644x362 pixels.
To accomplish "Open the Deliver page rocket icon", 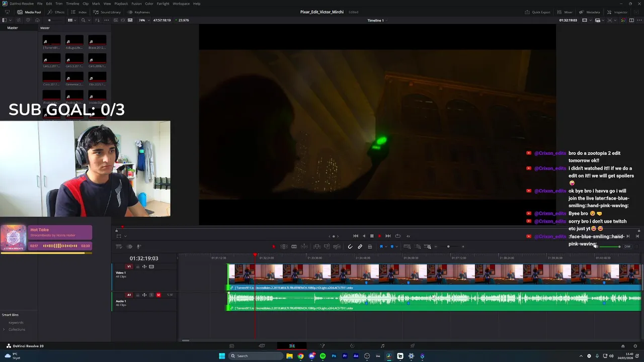I will click(x=413, y=346).
